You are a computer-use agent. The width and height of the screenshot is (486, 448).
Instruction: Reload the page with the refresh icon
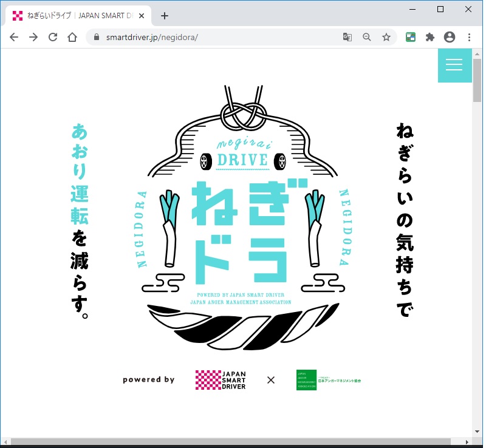pyautogui.click(x=53, y=37)
